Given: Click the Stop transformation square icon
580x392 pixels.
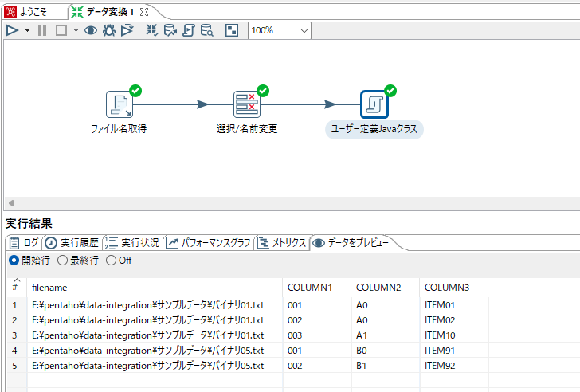Looking at the screenshot, I should click(x=61, y=30).
